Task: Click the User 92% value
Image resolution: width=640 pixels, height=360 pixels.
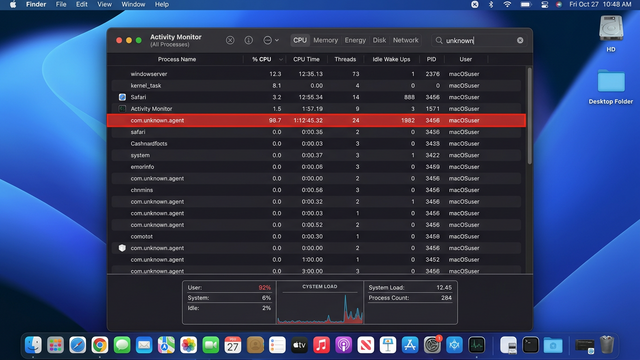Action: (264, 288)
